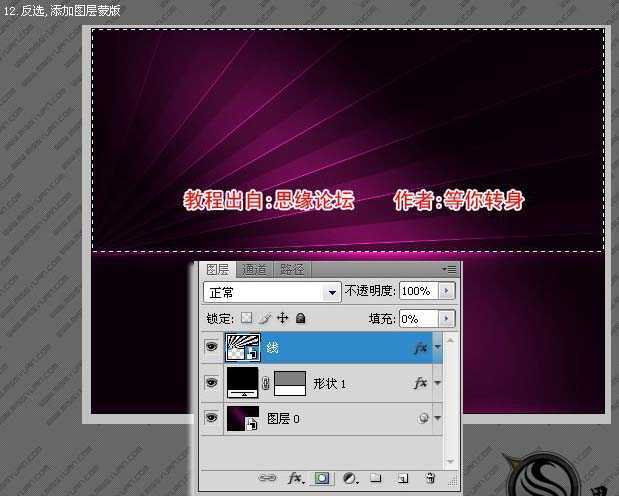The width and height of the screenshot is (619, 496).
Task: Select layer name 图层 0
Action: (283, 418)
